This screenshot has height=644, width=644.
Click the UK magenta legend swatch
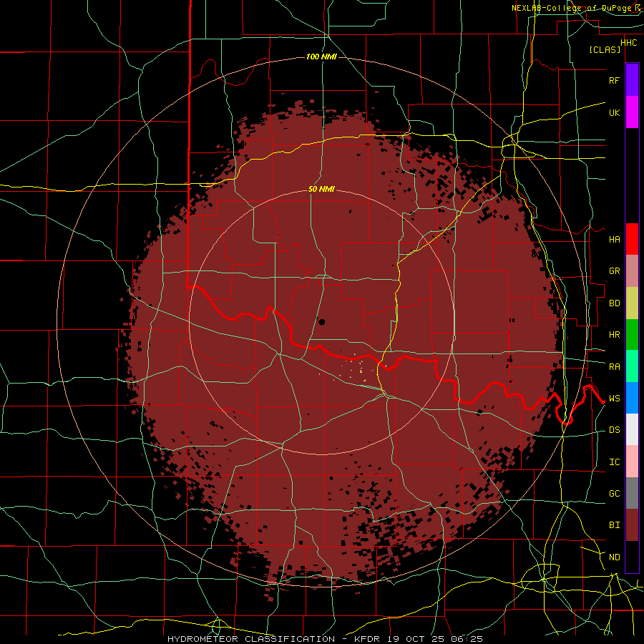(x=632, y=112)
